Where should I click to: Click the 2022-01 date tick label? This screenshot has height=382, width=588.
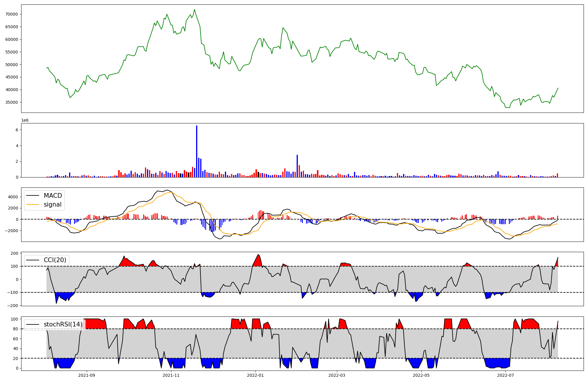[x=255, y=375]
